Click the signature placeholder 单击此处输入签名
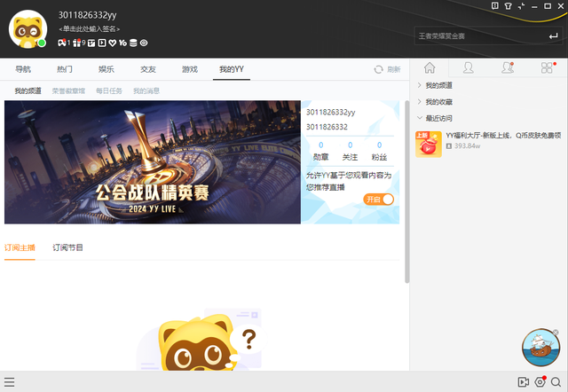 pyautogui.click(x=89, y=29)
